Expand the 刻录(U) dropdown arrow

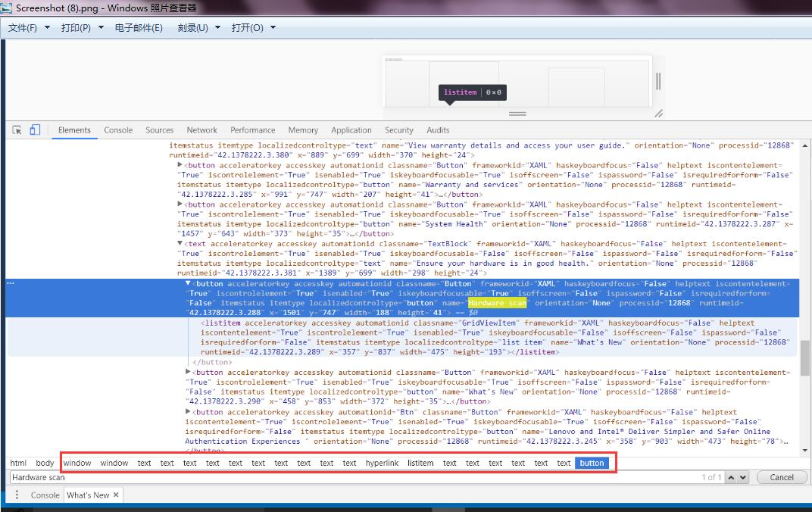tap(217, 27)
